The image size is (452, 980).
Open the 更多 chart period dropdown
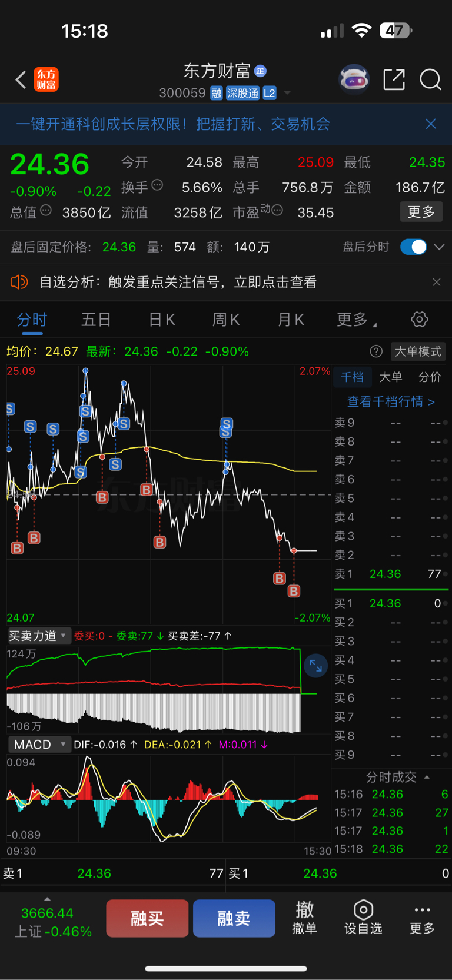[x=357, y=320]
